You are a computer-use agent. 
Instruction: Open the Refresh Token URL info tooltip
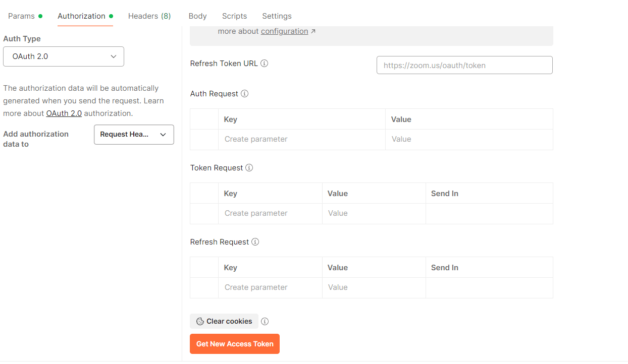tap(264, 63)
